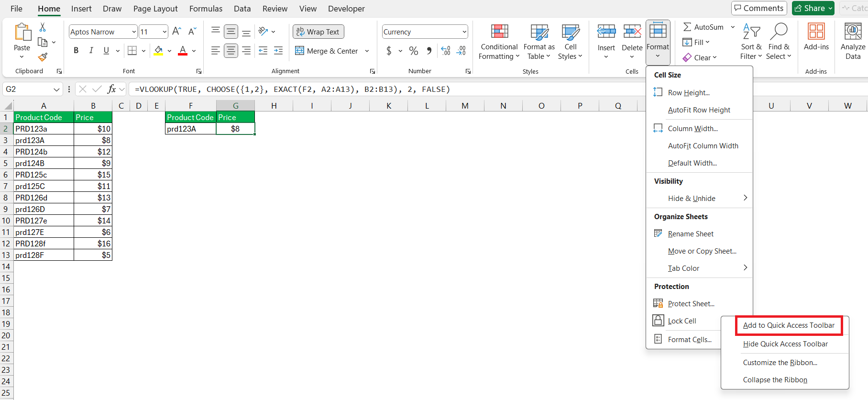
Task: Click the Copy icon
Action: 43,43
